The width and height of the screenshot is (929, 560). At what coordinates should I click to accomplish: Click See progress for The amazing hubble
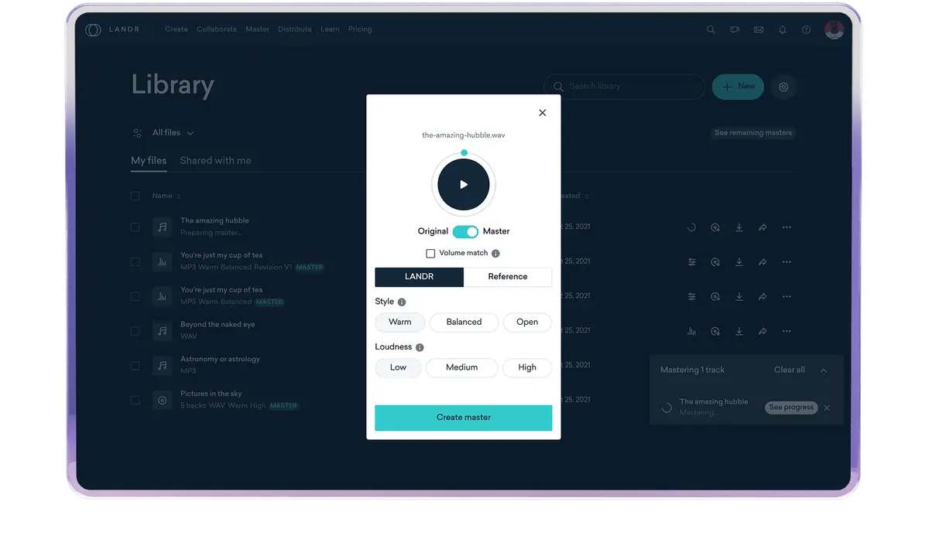coord(791,408)
